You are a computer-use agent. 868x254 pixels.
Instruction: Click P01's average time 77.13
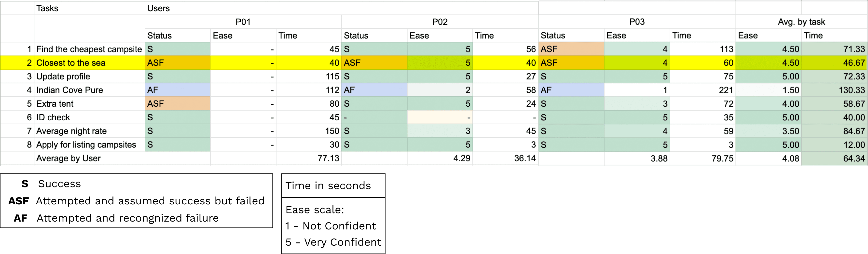328,158
